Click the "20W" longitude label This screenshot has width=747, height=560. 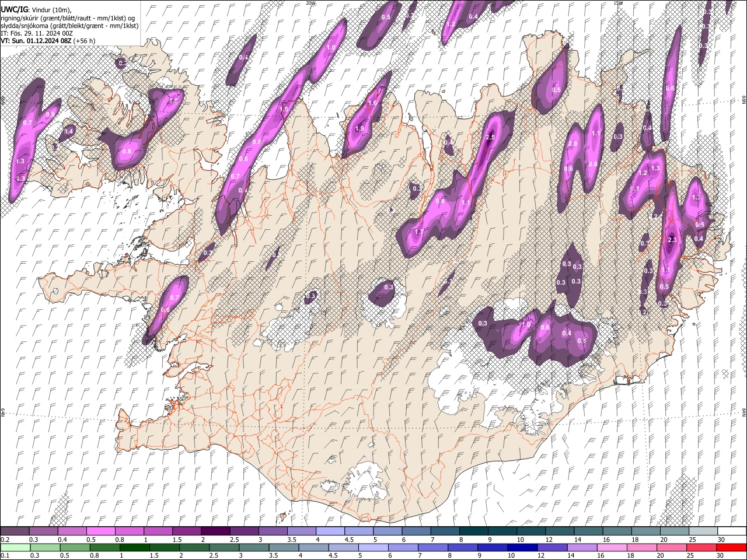[310, 3]
